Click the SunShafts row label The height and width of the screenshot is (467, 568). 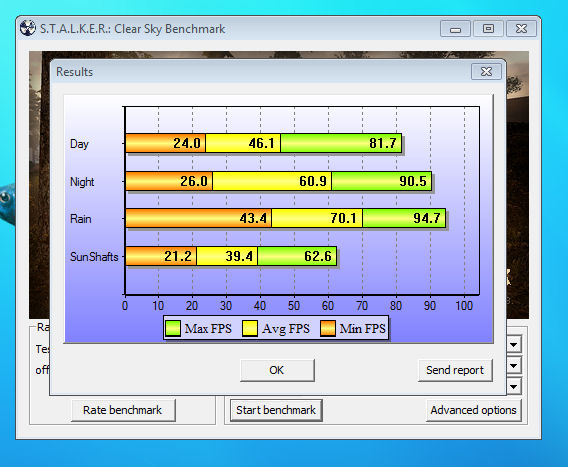[x=94, y=257]
